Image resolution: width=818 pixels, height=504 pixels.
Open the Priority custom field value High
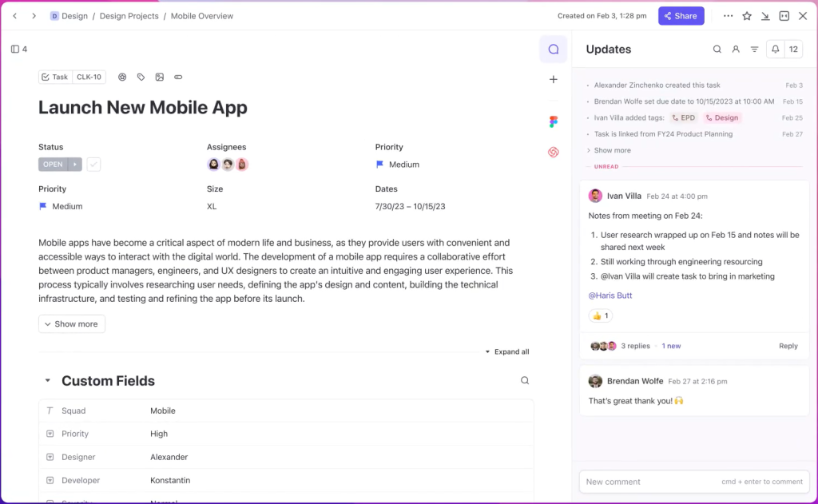tap(159, 434)
